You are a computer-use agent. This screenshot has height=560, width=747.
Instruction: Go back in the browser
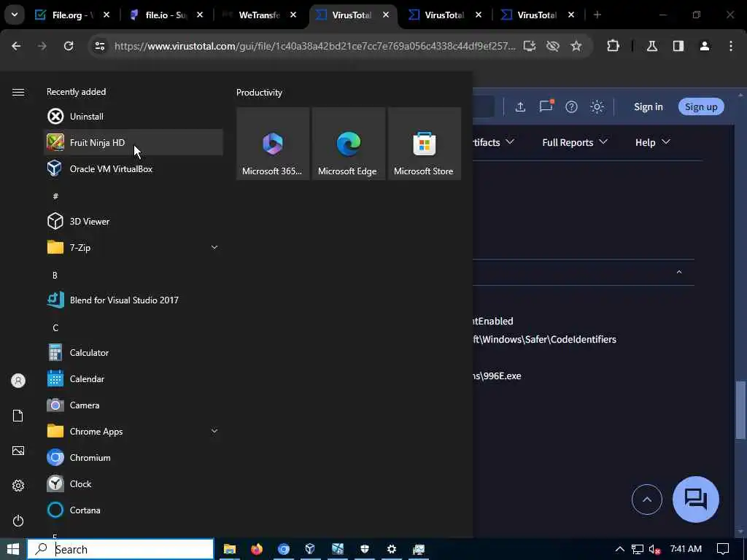[x=16, y=46]
